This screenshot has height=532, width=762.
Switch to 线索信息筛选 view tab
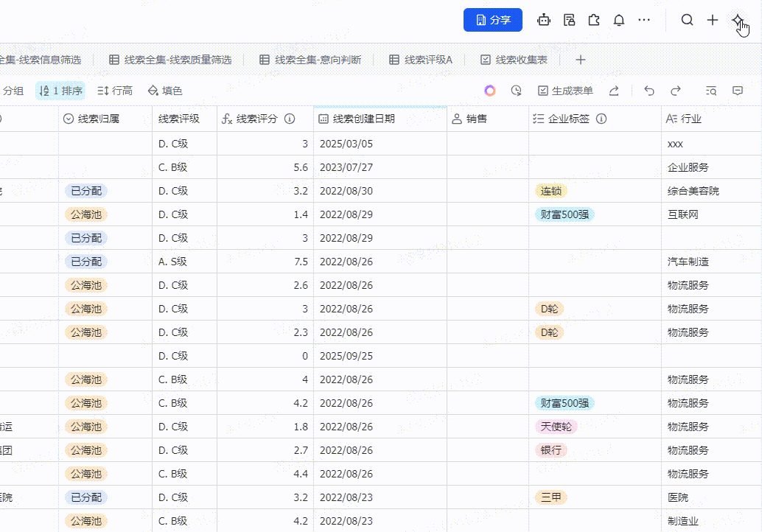(x=41, y=60)
